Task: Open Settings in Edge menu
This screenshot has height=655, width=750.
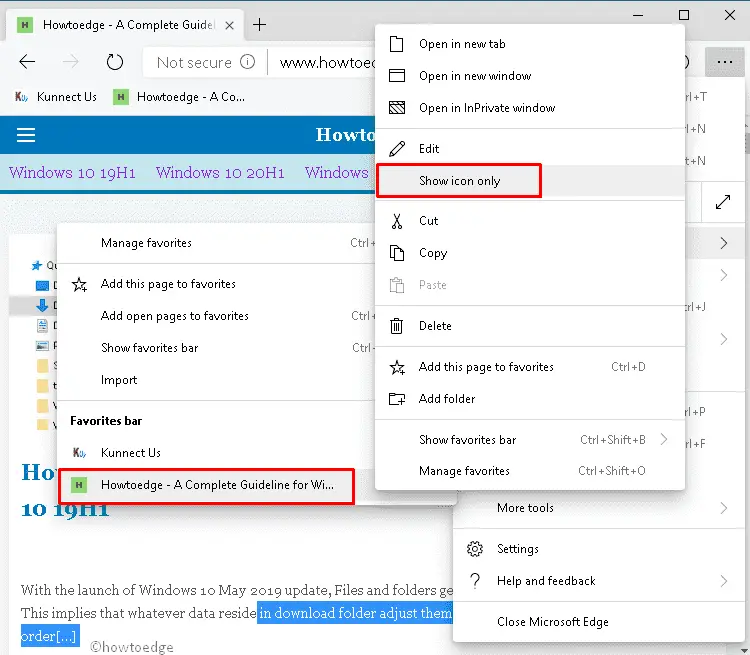Action: coord(598,549)
